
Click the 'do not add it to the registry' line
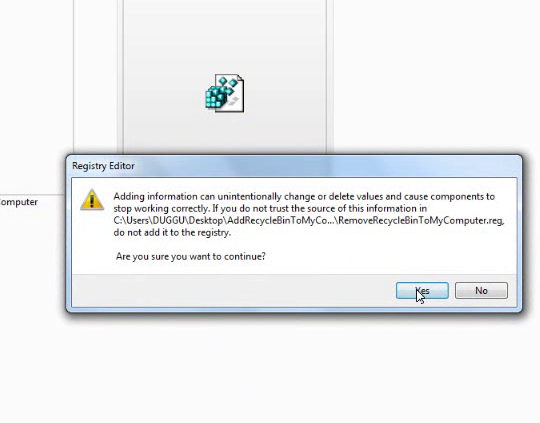172,233
